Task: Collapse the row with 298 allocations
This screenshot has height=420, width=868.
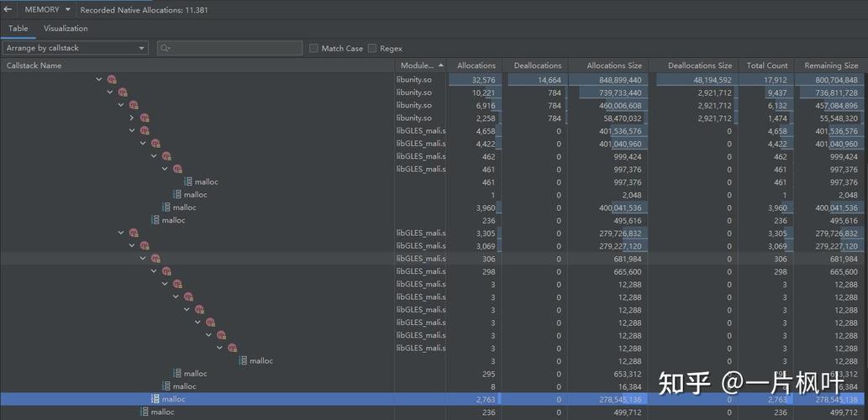Action: coord(154,271)
